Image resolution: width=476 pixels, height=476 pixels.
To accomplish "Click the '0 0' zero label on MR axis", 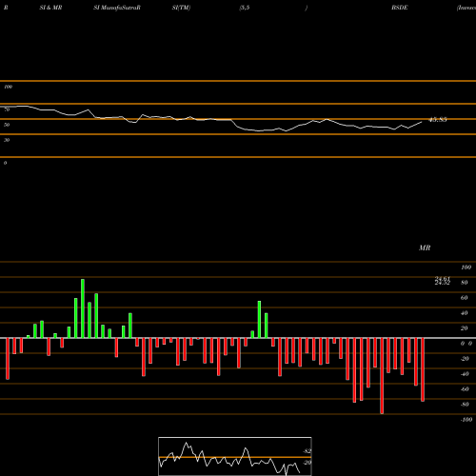I will 466,344.
